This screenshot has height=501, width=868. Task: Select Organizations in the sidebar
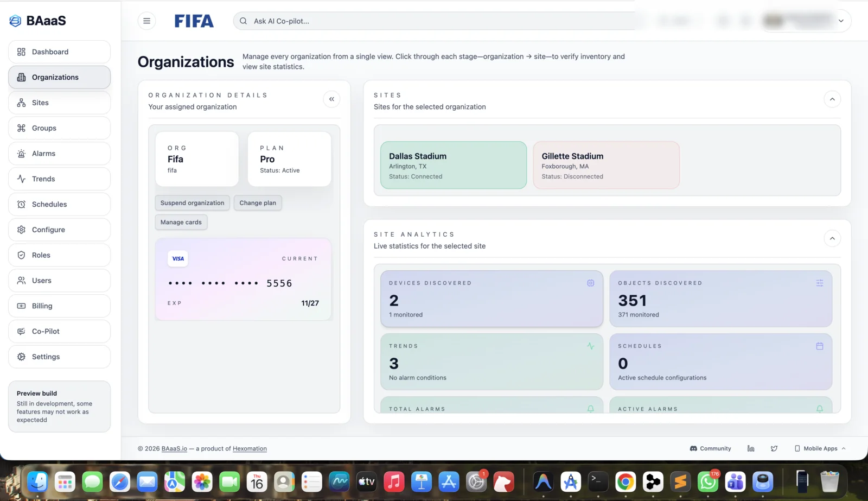[59, 77]
